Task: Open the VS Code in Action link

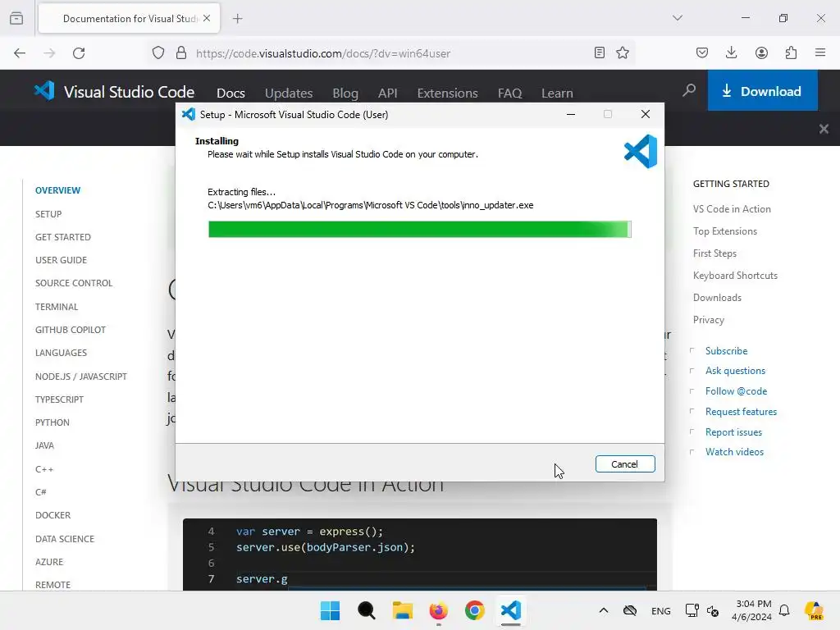Action: 732,209
